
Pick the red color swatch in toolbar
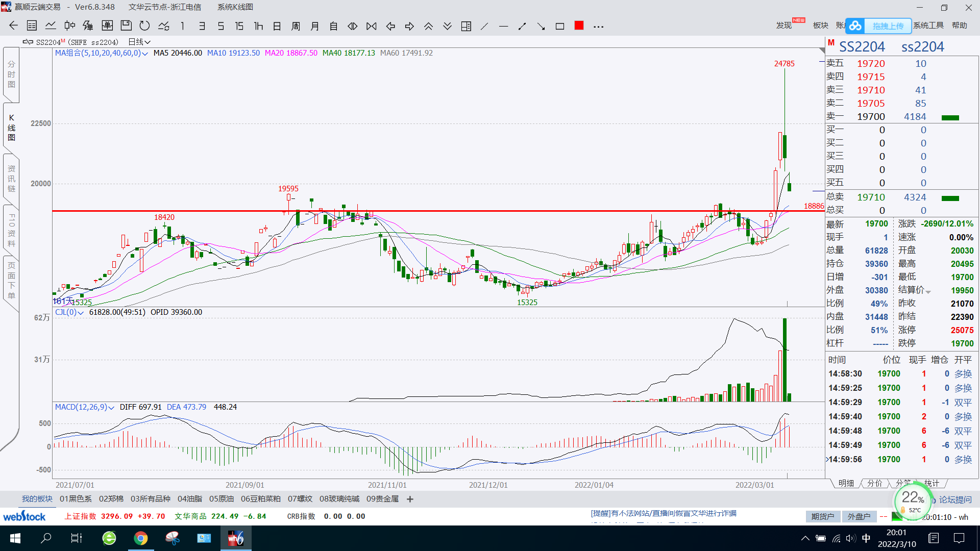579,26
